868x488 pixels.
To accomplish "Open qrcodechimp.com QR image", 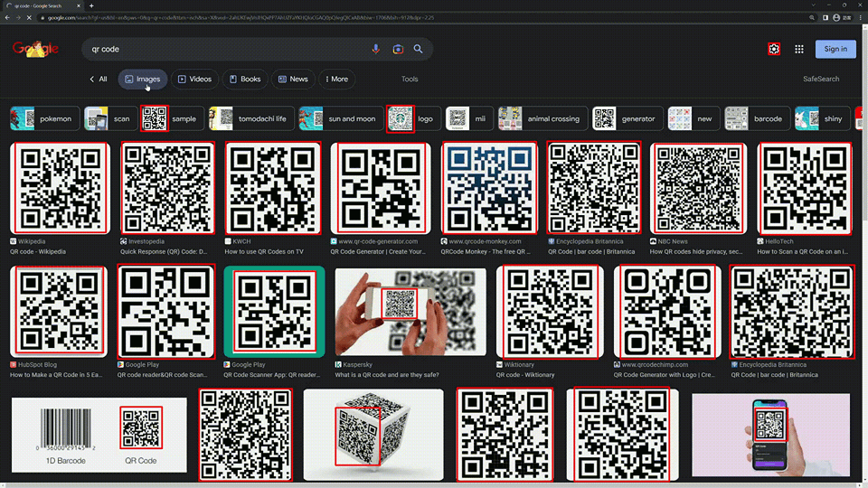I will tap(667, 311).
